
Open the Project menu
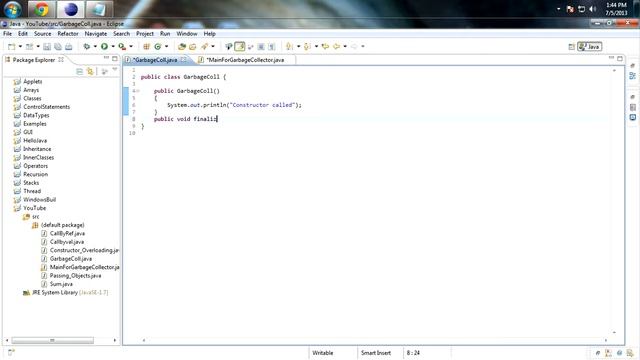(x=145, y=34)
